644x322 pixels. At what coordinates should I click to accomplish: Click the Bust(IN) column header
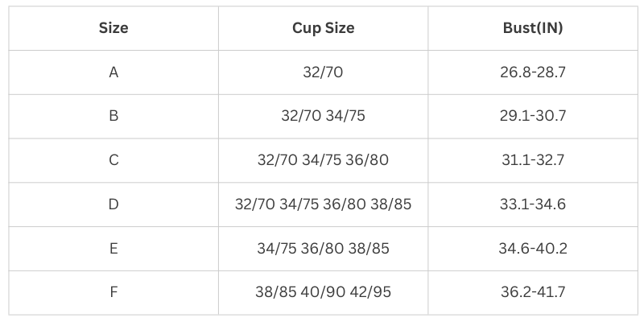533,28
